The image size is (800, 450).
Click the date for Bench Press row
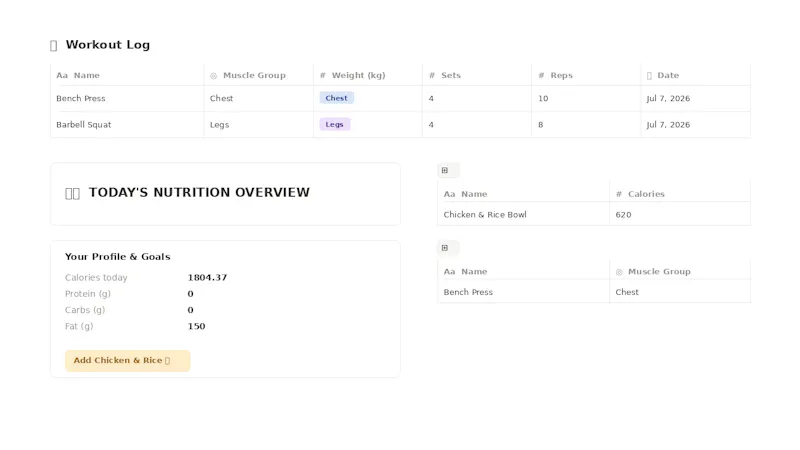pos(668,98)
